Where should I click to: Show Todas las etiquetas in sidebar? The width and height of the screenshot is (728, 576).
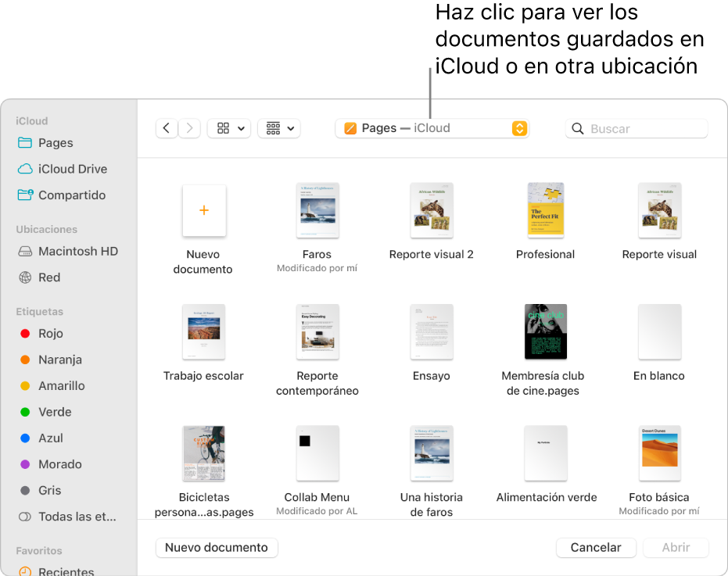(x=67, y=517)
